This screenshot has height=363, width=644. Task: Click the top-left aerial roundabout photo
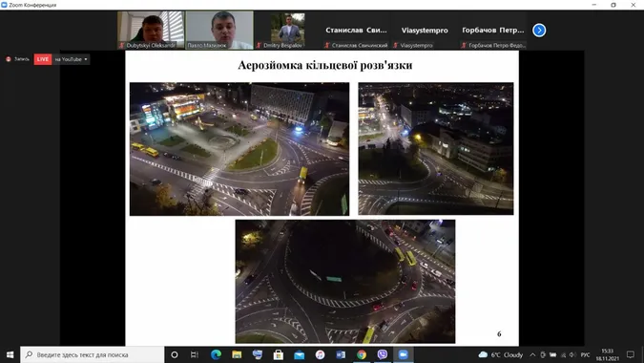point(239,149)
